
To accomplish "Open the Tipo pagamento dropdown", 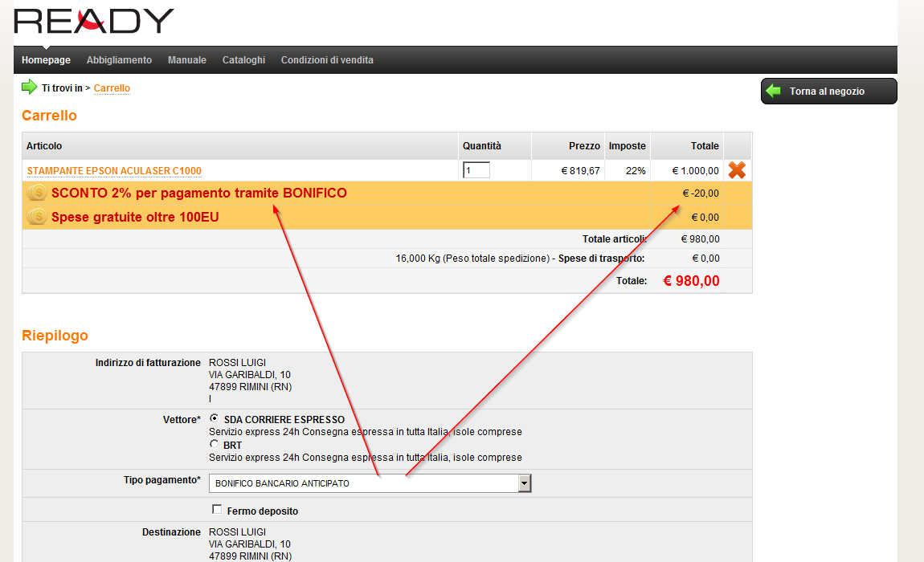I will coord(370,483).
